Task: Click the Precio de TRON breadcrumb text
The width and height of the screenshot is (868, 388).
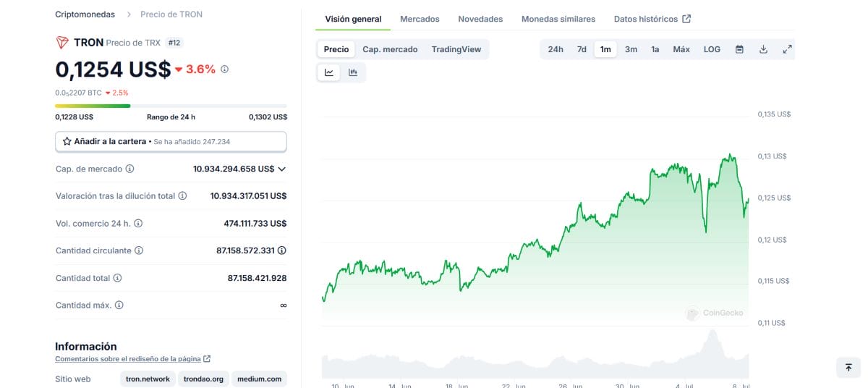Action: point(171,14)
